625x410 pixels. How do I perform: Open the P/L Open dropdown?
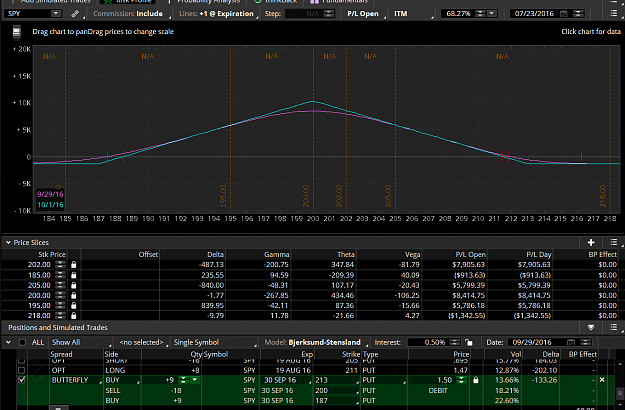[365, 14]
